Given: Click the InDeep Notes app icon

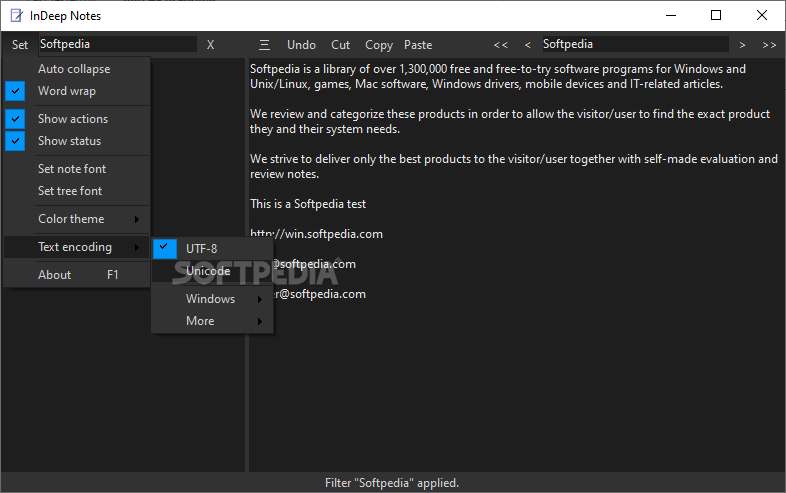Looking at the screenshot, I should pos(17,16).
